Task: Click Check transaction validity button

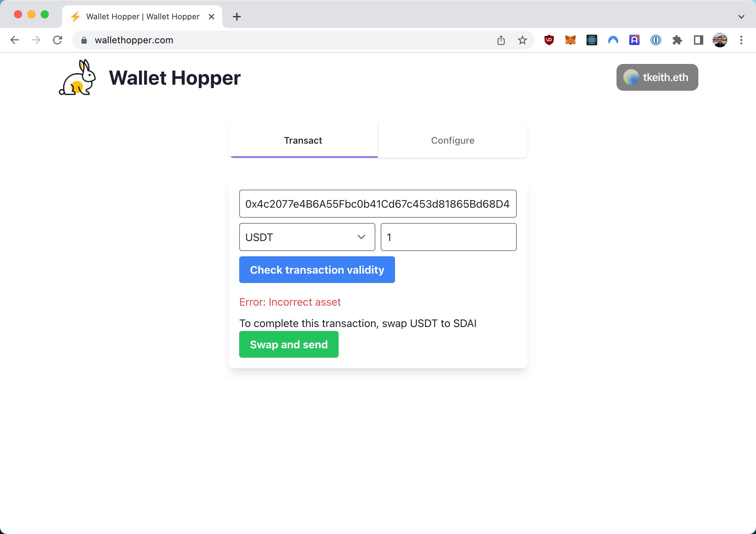Action: (317, 269)
